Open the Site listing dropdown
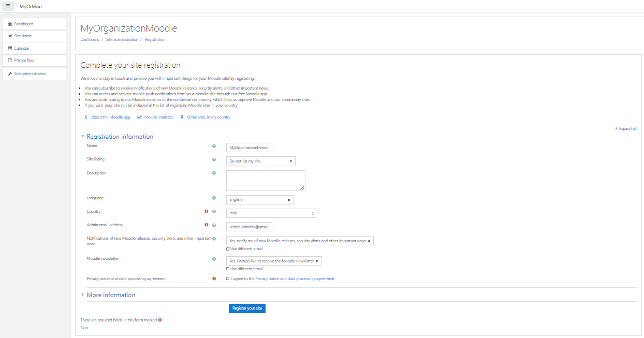 click(260, 161)
